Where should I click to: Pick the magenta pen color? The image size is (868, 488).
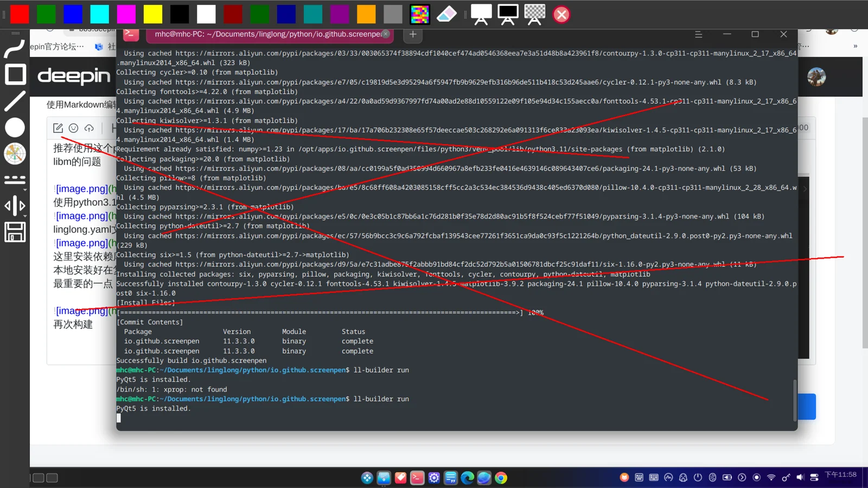tap(126, 14)
